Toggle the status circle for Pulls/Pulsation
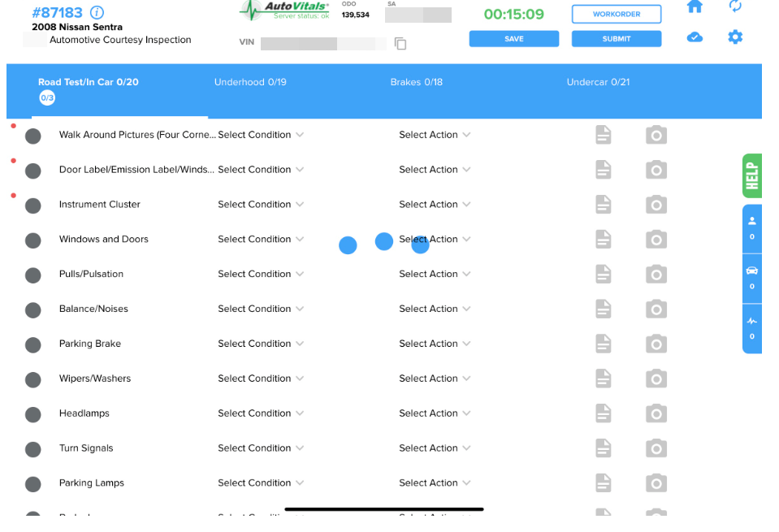 click(32, 275)
